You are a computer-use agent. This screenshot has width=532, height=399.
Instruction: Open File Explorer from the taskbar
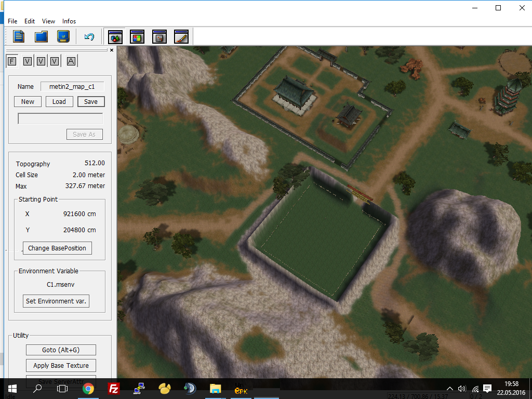coord(216,389)
